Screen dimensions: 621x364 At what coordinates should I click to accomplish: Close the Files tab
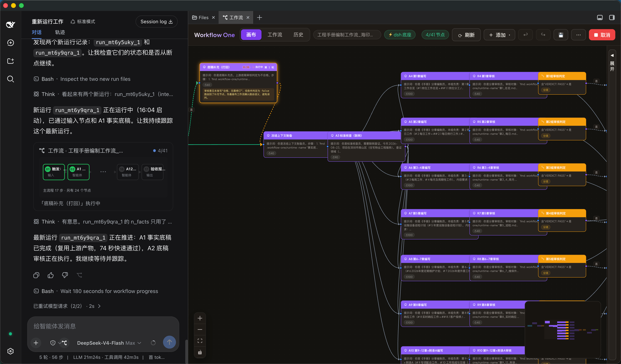tap(213, 17)
